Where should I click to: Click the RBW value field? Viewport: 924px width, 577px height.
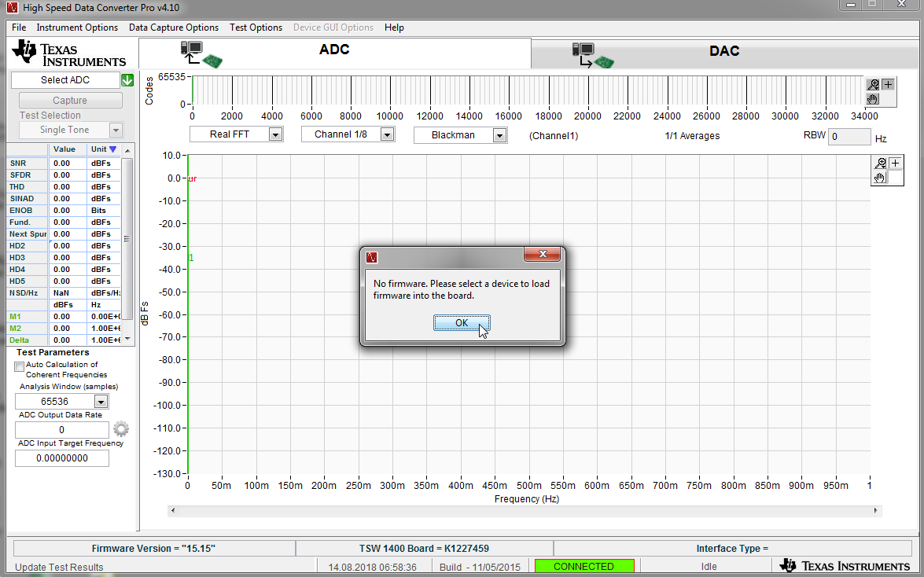(x=849, y=137)
